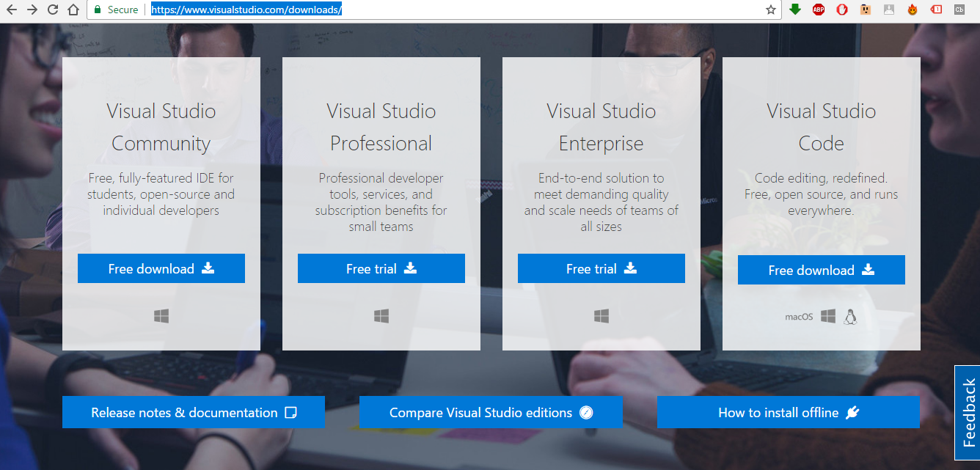Click the 'Professional developer tools, services' description

381,202
